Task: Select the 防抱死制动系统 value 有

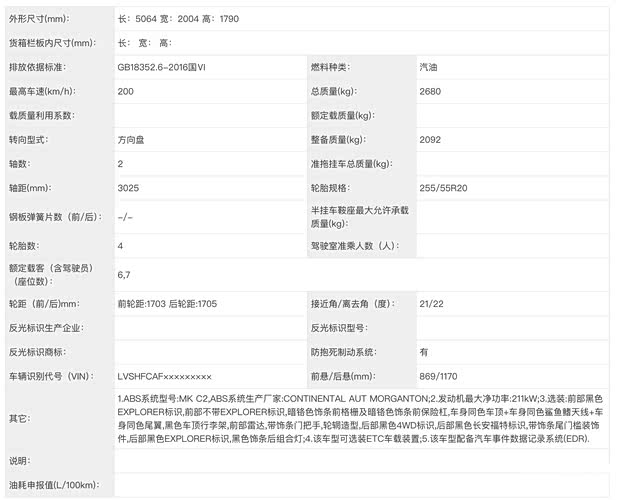Action: pos(424,351)
